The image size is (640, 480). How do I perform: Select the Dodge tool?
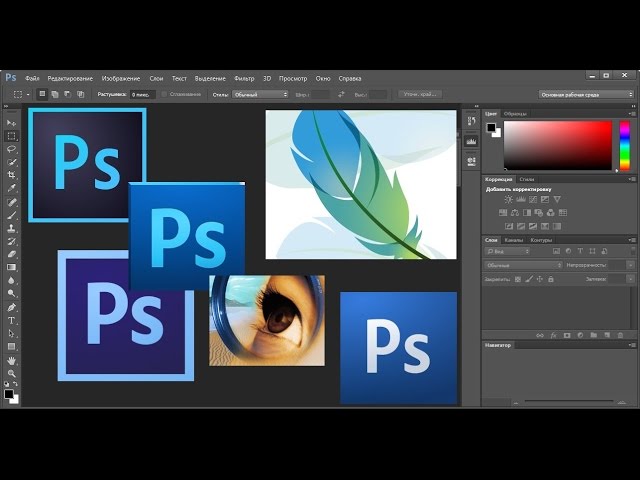tap(11, 293)
